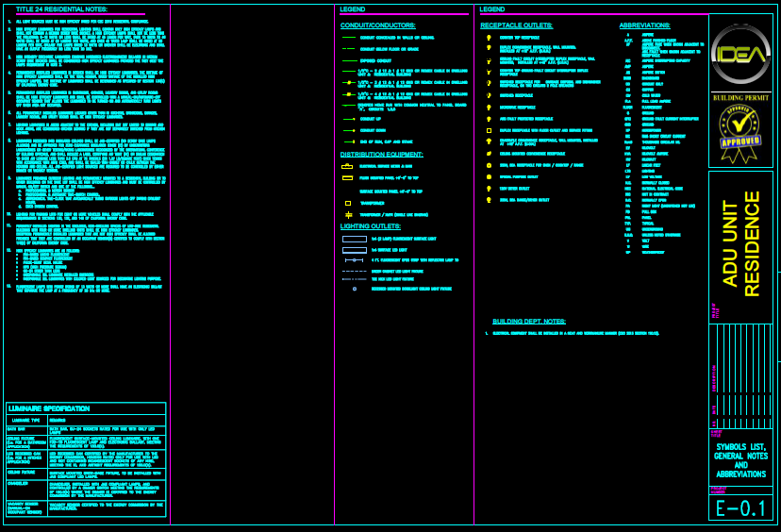781x532 pixels.
Task: Click the green conduit up arrow symbol
Action: [348, 119]
